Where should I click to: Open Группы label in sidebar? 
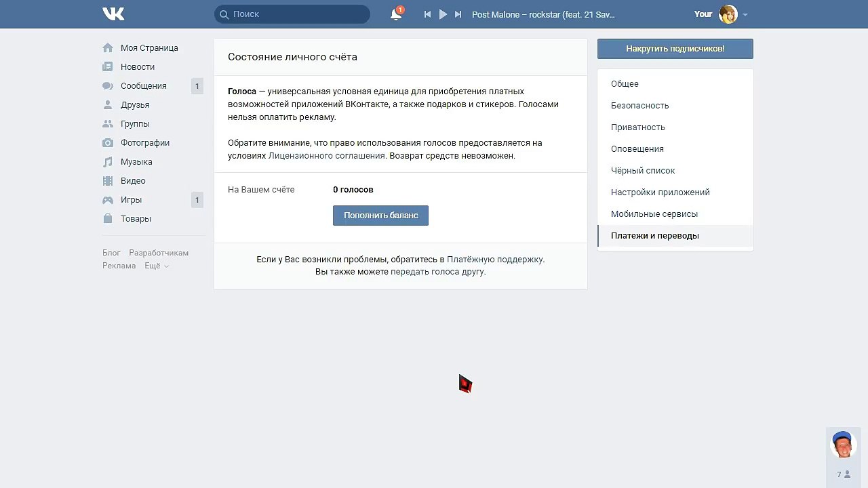tap(135, 124)
